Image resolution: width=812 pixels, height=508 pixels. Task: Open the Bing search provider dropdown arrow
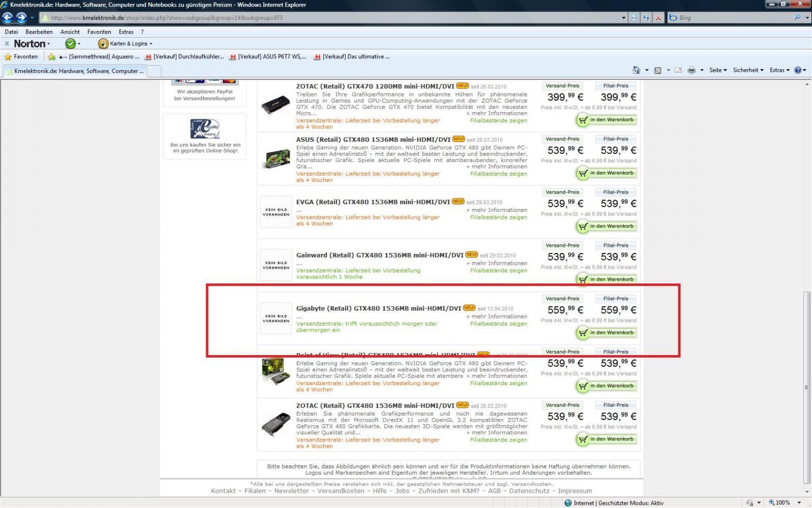[807, 18]
